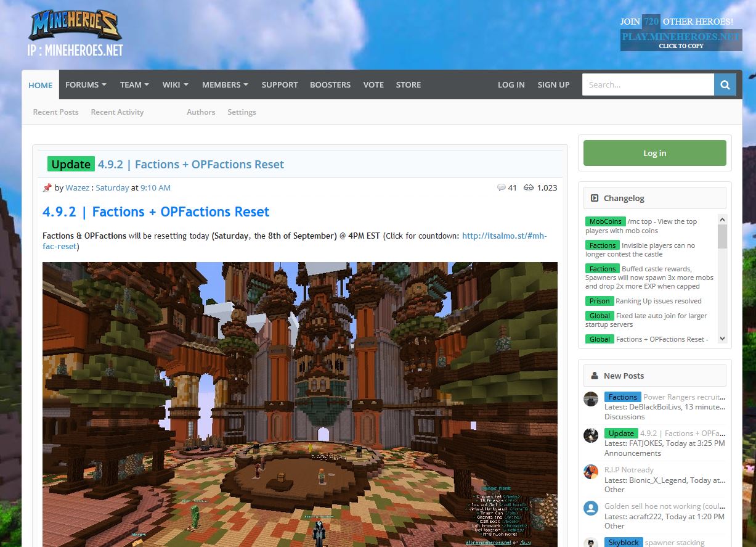756x547 pixels.
Task: Click the MineHeroes logo
Action: pos(74,26)
